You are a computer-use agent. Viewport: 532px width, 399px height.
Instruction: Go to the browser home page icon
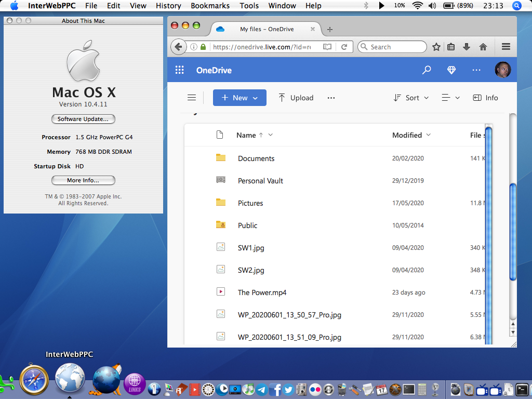[x=483, y=47]
